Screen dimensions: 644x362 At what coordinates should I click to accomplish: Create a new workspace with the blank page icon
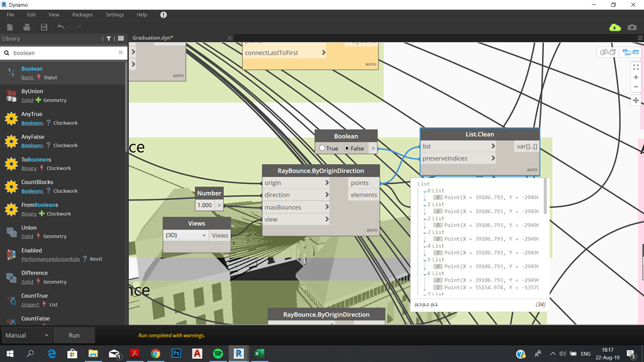9,26
